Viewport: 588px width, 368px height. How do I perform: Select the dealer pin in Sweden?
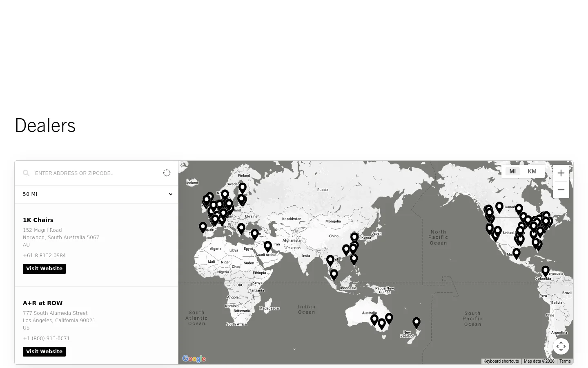225,195
